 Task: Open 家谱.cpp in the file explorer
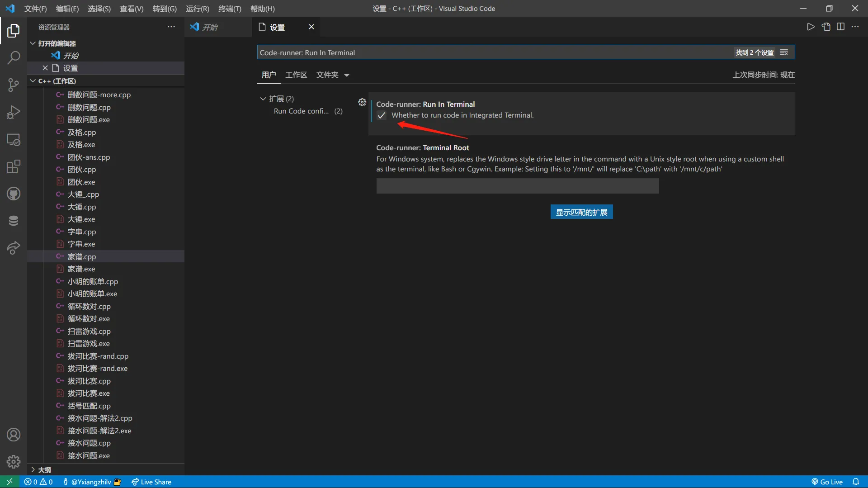[82, 256]
